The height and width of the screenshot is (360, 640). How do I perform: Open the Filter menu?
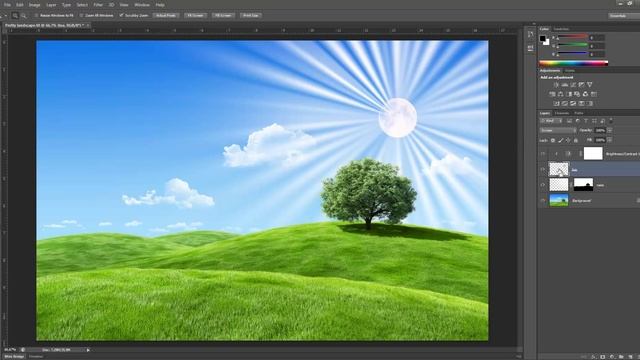click(98, 5)
